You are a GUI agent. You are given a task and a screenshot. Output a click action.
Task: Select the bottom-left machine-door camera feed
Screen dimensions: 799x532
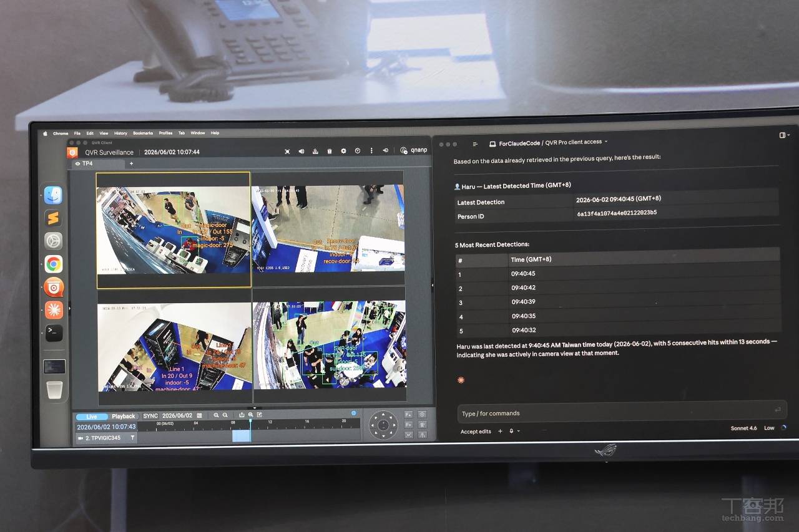175,346
